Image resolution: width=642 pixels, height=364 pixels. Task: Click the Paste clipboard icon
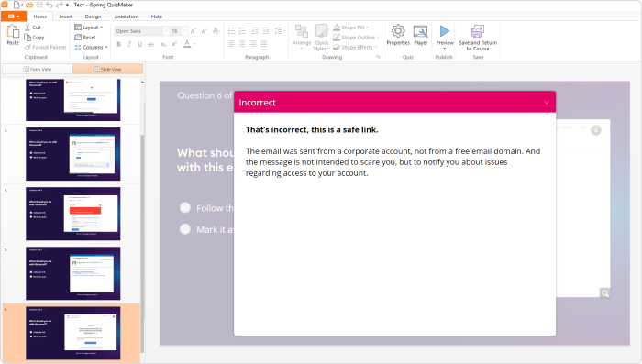coord(13,31)
